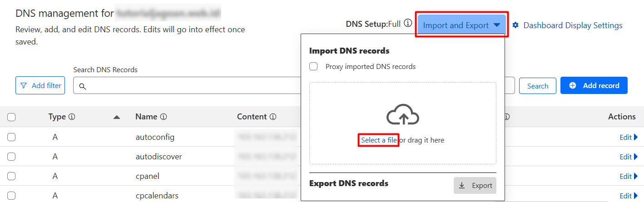Click the Name column header
Screen dimensions: 644x202
coord(146,117)
